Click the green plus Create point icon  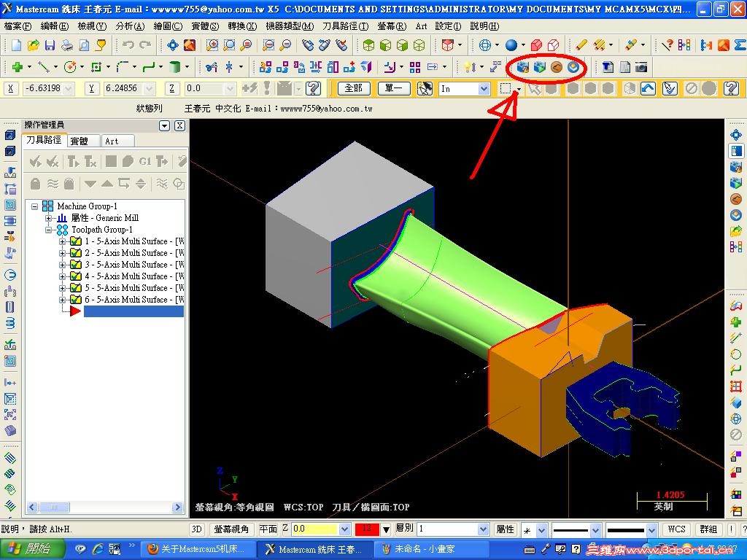pos(18,67)
